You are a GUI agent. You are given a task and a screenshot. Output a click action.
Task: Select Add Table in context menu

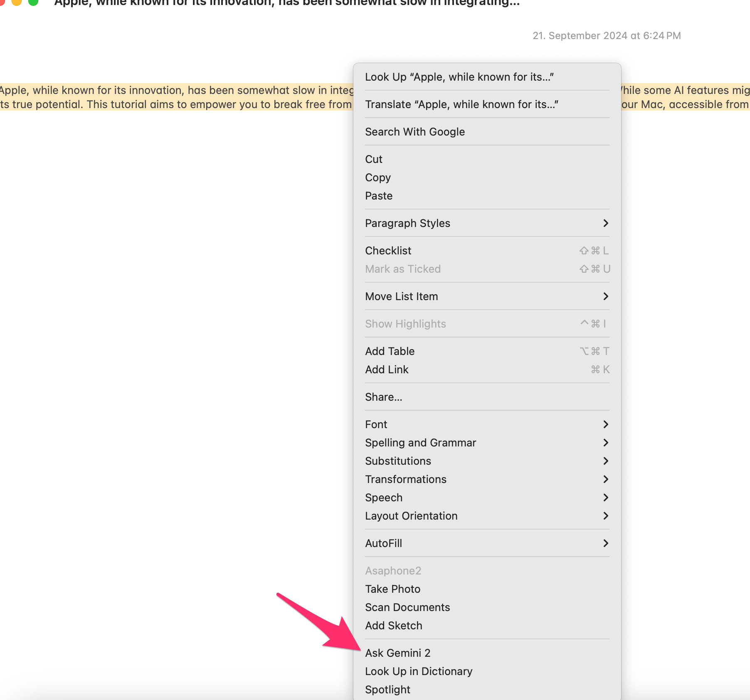pyautogui.click(x=487, y=351)
